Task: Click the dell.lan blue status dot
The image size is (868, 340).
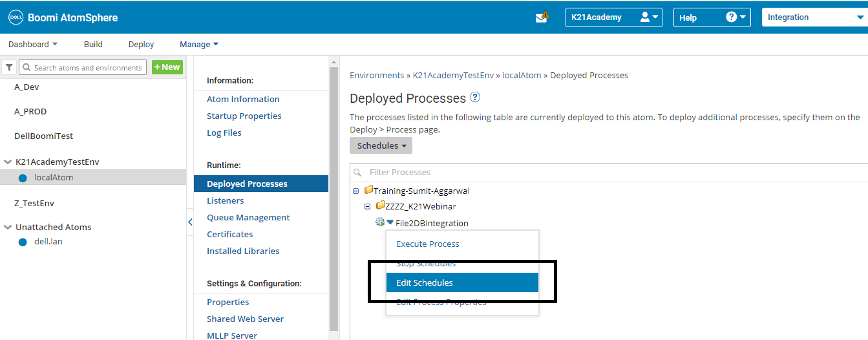Action: pyautogui.click(x=23, y=242)
